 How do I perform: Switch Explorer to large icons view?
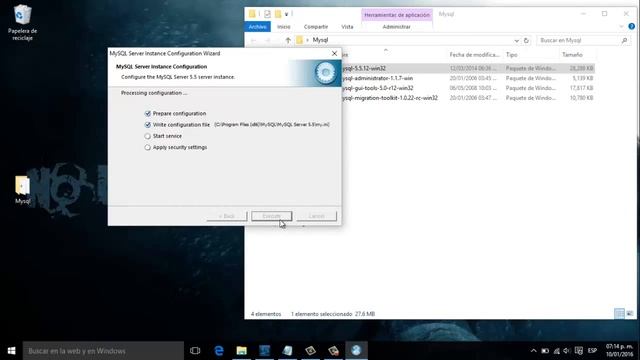[x=630, y=313]
